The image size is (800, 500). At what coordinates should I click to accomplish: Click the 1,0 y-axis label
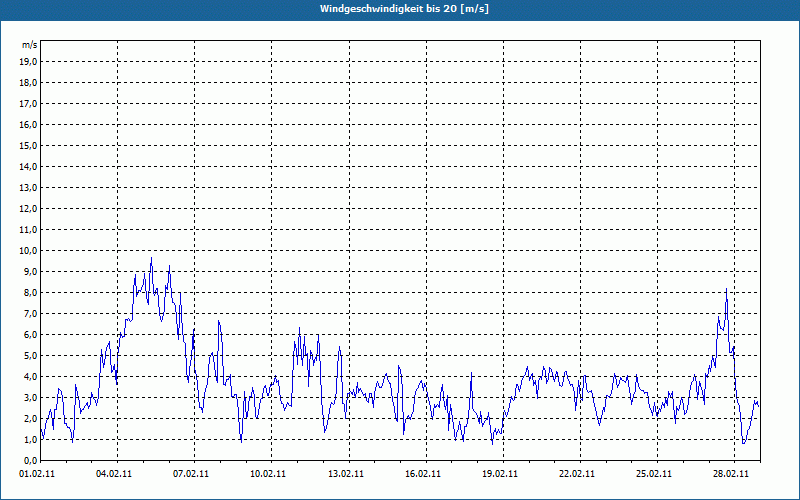[31, 439]
